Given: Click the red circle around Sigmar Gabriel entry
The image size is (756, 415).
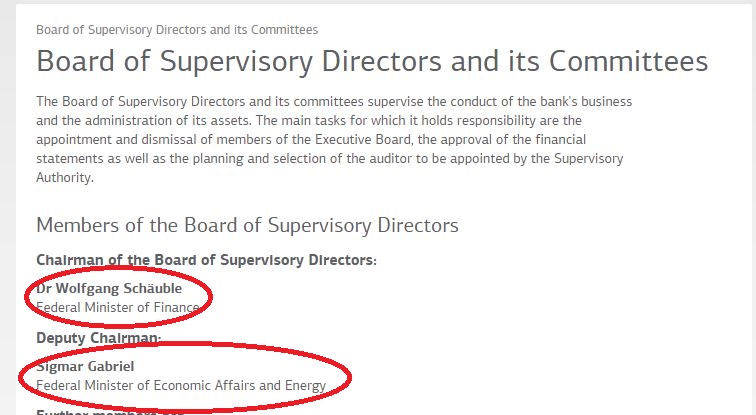Looking at the screenshot, I should 185,376.
